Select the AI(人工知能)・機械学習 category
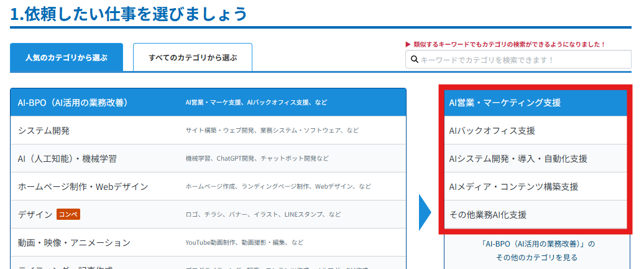The width and height of the screenshot is (644, 269). [x=67, y=158]
